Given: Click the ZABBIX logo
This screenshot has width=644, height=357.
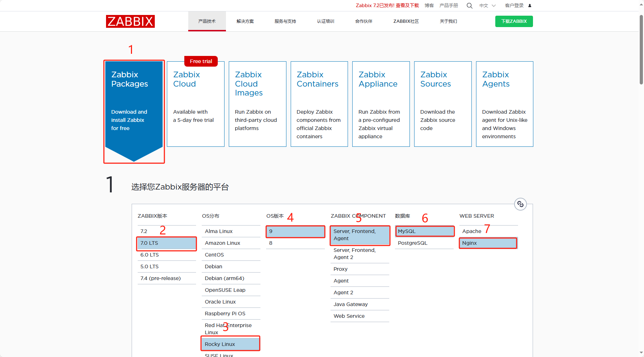Looking at the screenshot, I should point(130,21).
